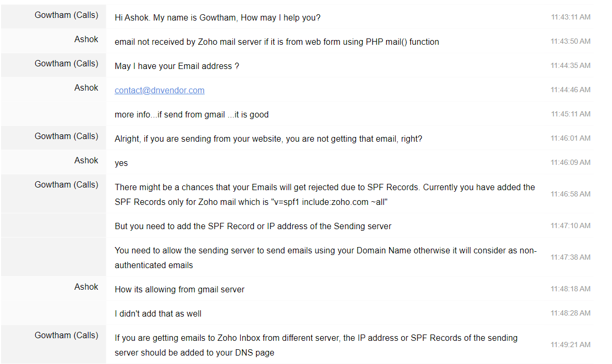The width and height of the screenshot is (612, 364).
Task: Click the 11:49:21 AM timestamp
Action: click(570, 345)
